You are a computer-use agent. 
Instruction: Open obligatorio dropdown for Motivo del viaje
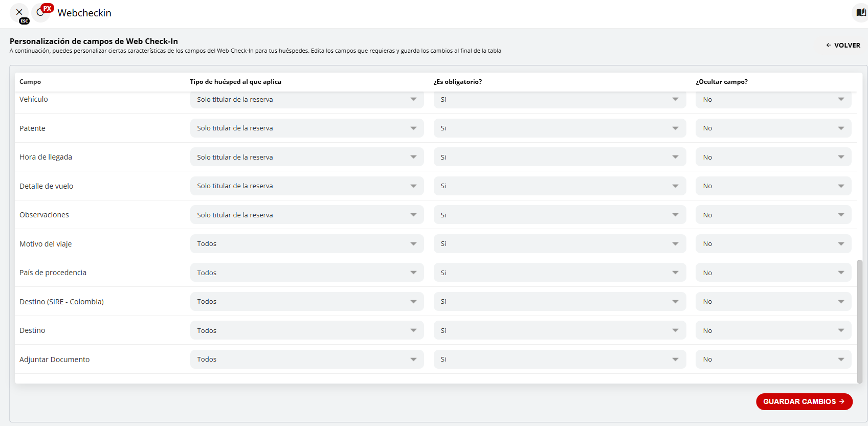pyautogui.click(x=560, y=244)
